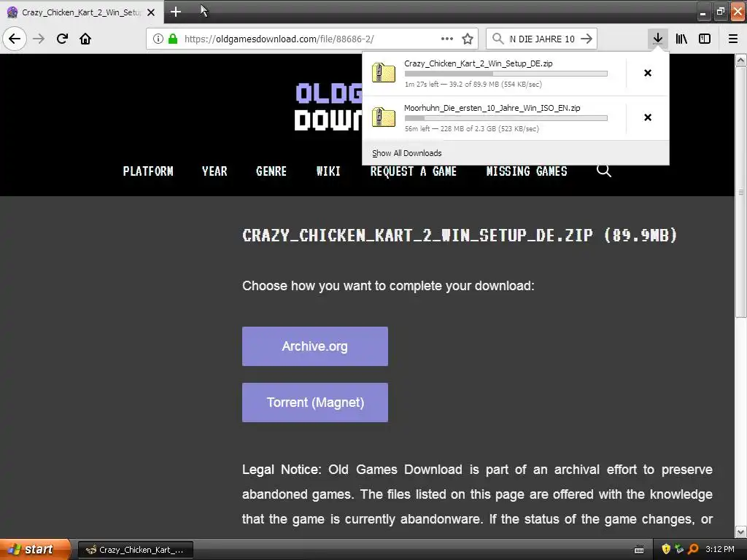
Task: Click the yellow security shield tray icon
Action: tap(666, 549)
